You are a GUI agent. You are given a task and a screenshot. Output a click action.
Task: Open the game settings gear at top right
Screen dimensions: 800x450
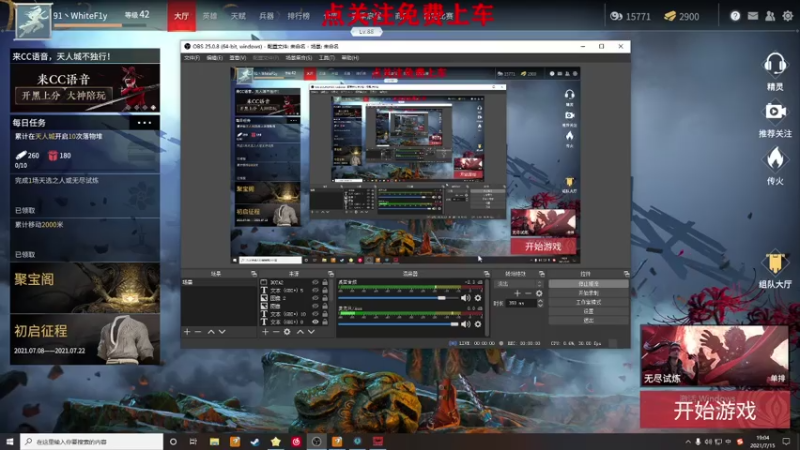pos(788,16)
